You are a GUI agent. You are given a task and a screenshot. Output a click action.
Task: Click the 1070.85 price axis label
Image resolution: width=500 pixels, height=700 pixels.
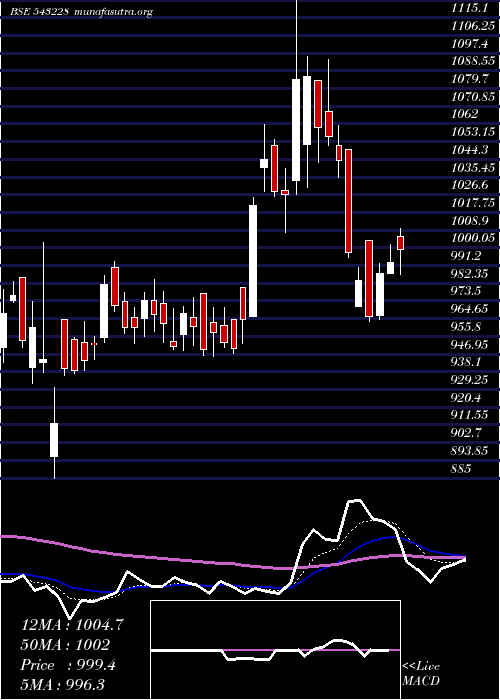pos(473,96)
